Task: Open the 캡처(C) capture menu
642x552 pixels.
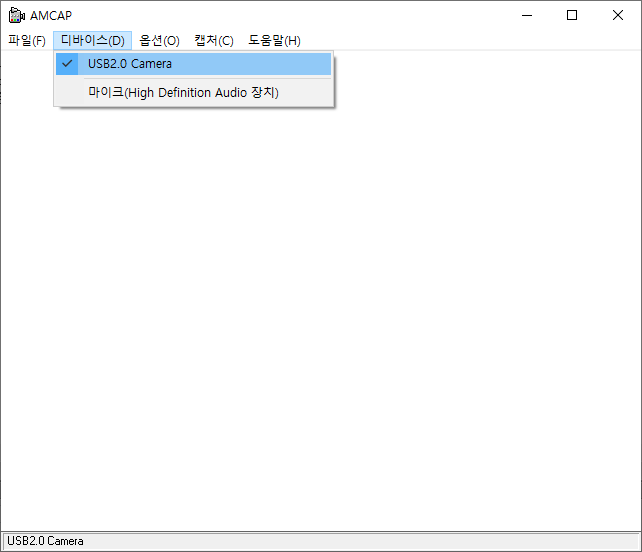Action: pyautogui.click(x=213, y=40)
